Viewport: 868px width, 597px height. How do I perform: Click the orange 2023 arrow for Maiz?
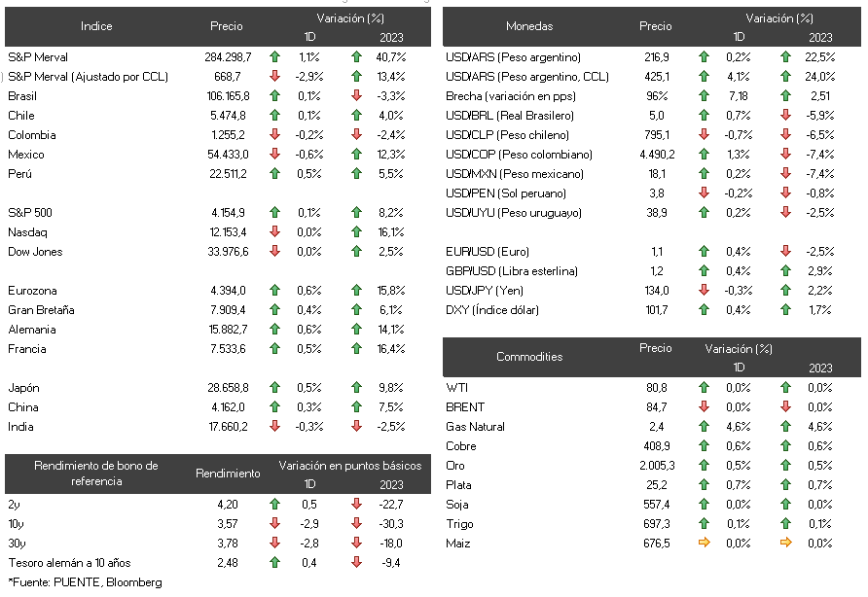pyautogui.click(x=785, y=543)
